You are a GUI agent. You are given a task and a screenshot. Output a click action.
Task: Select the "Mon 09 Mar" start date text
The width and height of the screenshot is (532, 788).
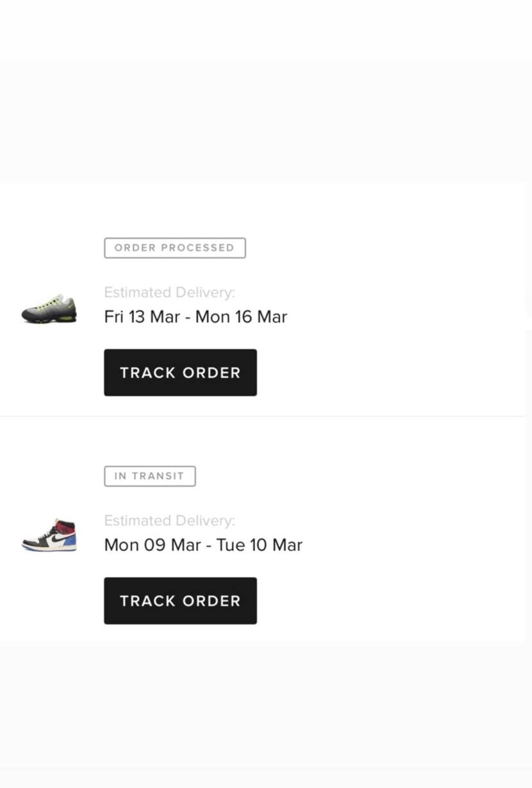point(153,545)
